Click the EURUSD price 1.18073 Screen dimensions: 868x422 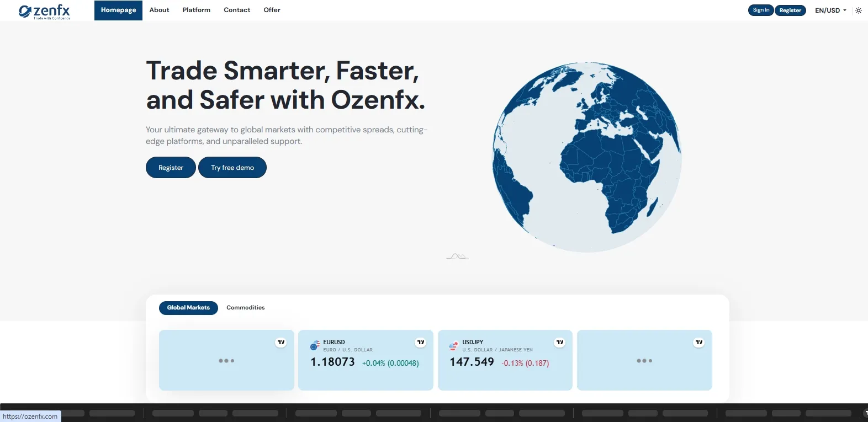coord(332,362)
